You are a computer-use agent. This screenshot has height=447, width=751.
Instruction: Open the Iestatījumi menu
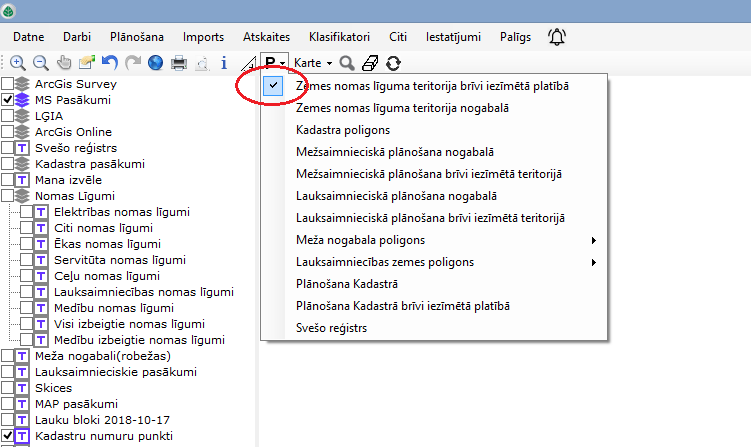click(453, 37)
